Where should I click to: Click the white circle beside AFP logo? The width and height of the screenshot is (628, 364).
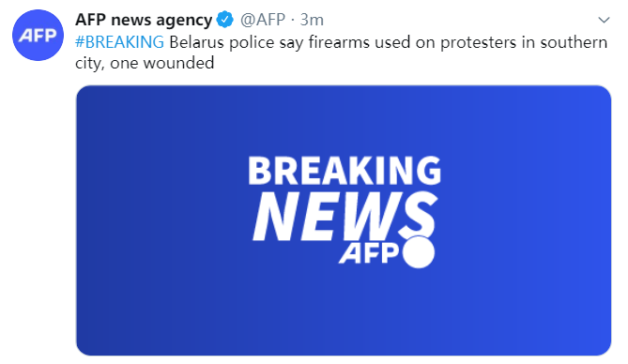[x=419, y=252]
